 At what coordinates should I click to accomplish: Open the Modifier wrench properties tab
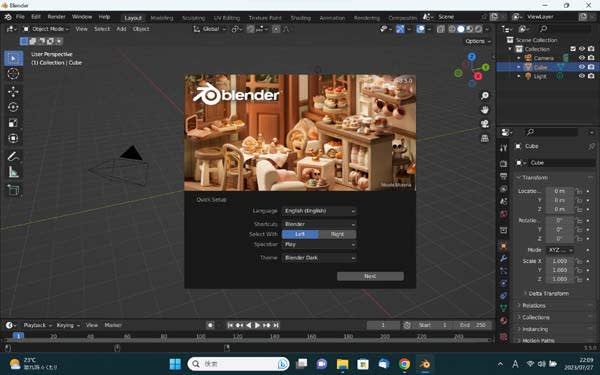[504, 258]
